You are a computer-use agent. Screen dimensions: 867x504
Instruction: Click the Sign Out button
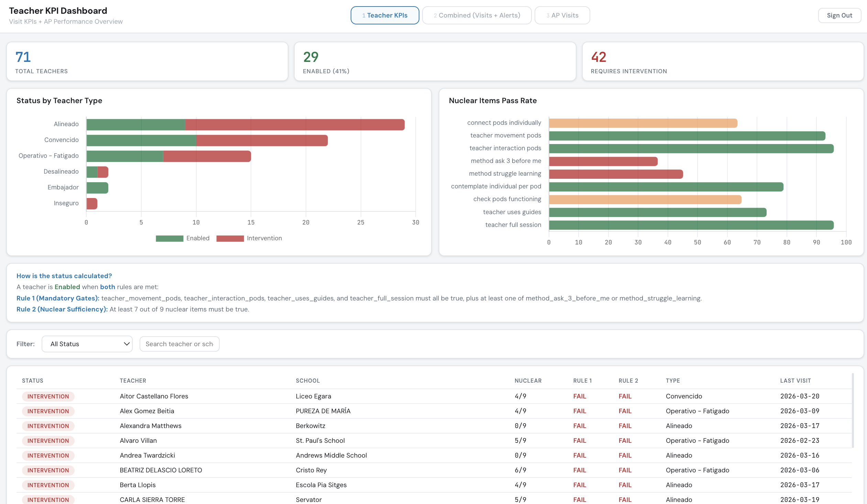point(839,15)
